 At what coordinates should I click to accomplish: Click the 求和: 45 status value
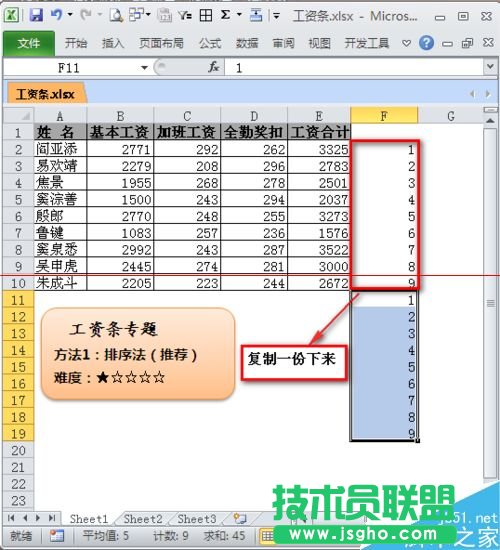click(225, 536)
